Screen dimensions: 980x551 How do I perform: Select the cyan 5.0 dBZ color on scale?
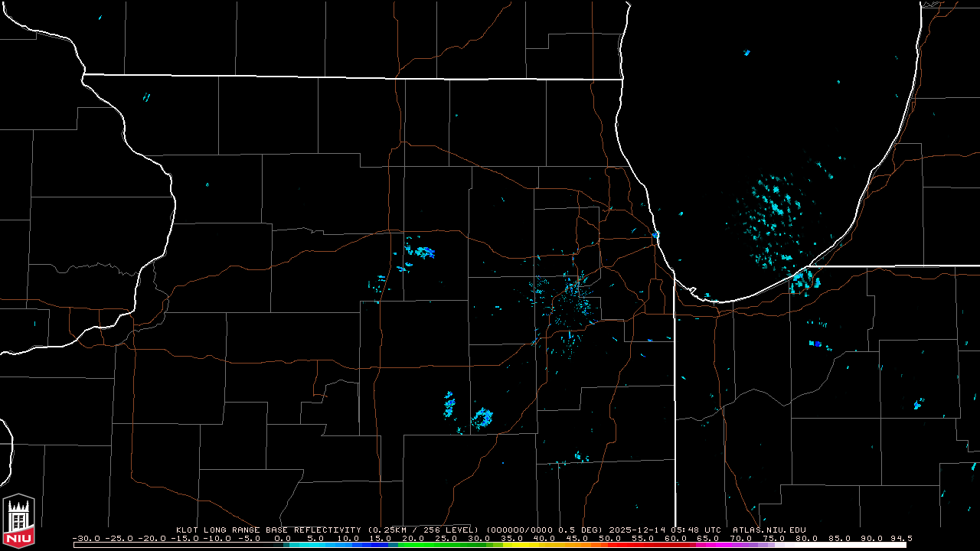coord(315,544)
